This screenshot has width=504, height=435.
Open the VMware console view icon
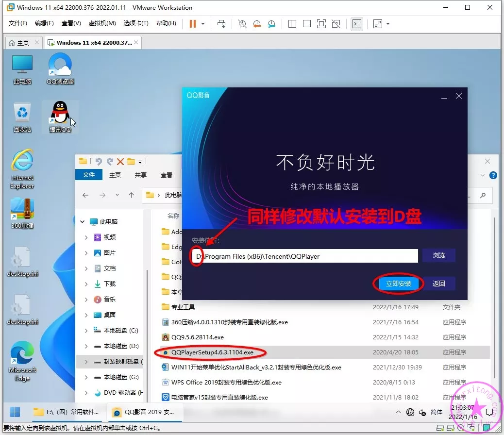point(357,23)
